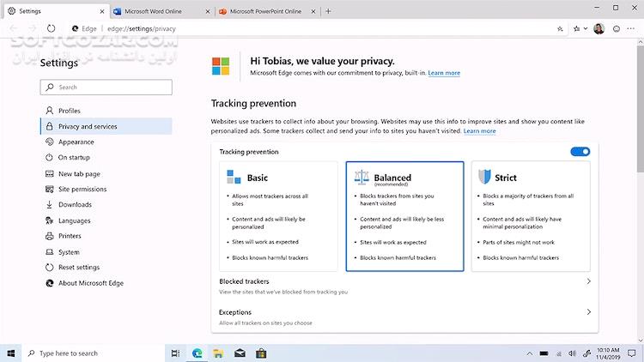Open the Appearance settings section
Screen dimensions: 644x362
(106, 142)
